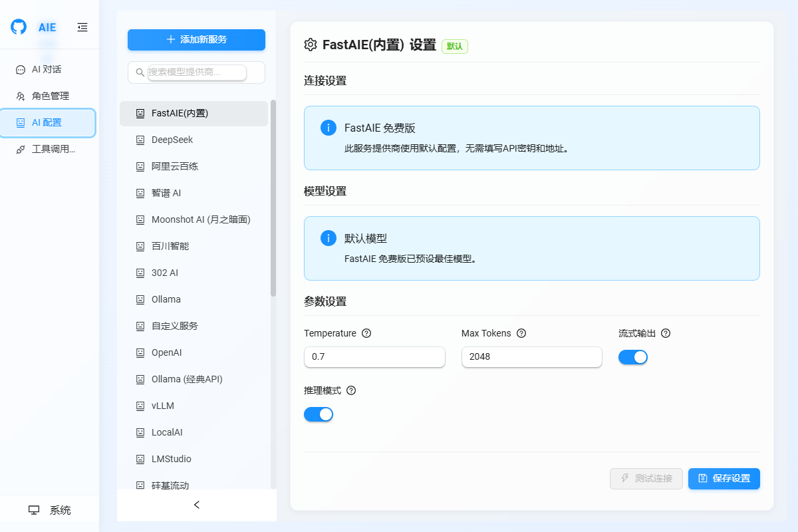Click help icon next to 流式输出
798x532 pixels.
666,333
